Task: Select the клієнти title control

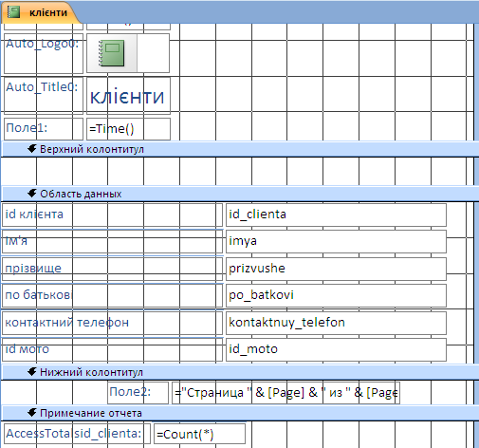Action: (128, 96)
